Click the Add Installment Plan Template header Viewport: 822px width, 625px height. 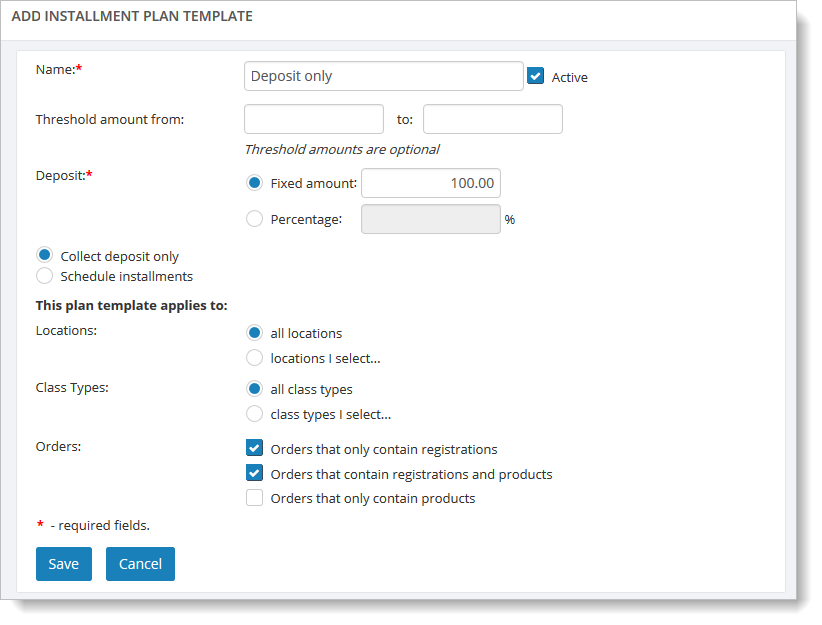[132, 16]
